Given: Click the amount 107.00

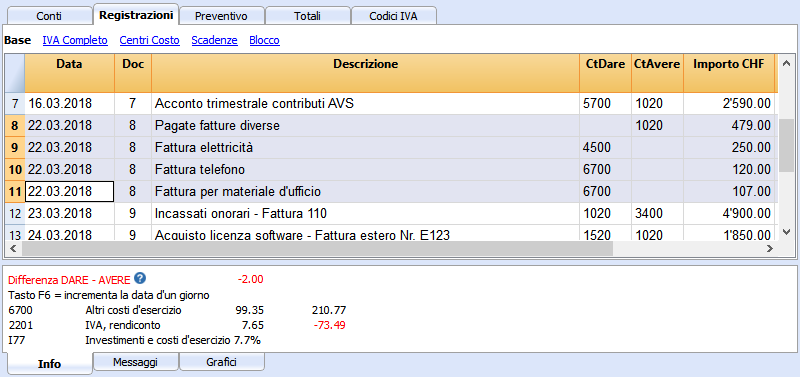Looking at the screenshot, I should [x=729, y=191].
